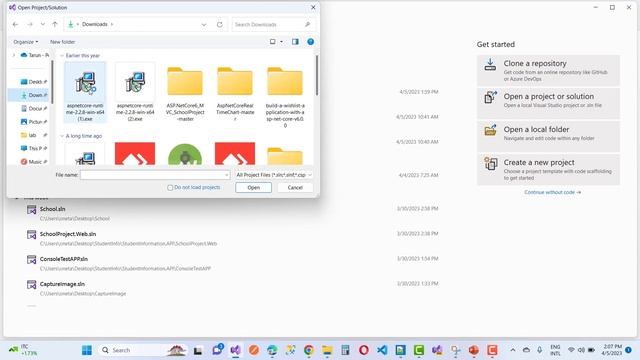Choose Open a local folder option
This screenshot has height=360, width=640.
click(548, 137)
